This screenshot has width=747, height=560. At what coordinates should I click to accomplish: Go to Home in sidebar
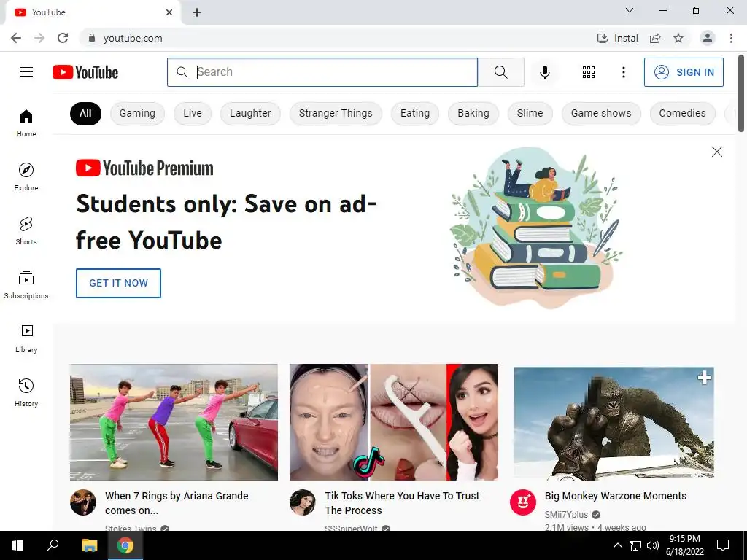[26, 122]
